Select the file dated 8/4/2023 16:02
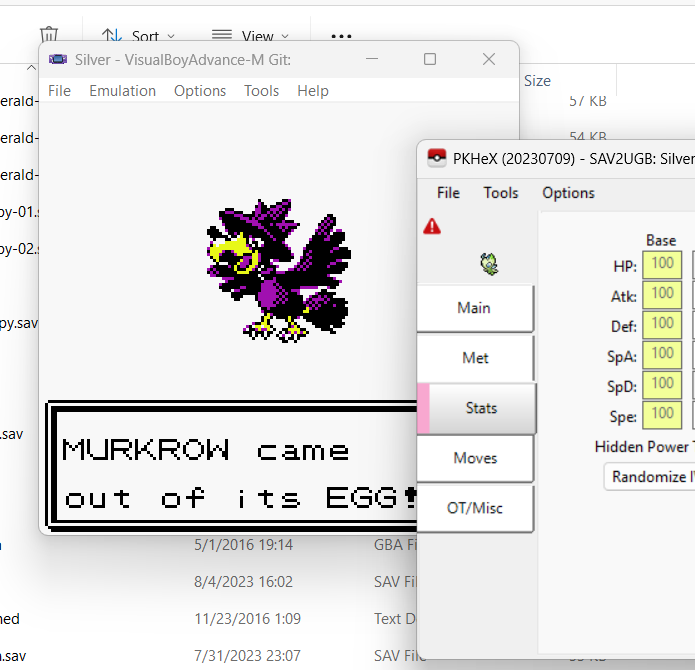The height and width of the screenshot is (670, 695). coord(243,582)
